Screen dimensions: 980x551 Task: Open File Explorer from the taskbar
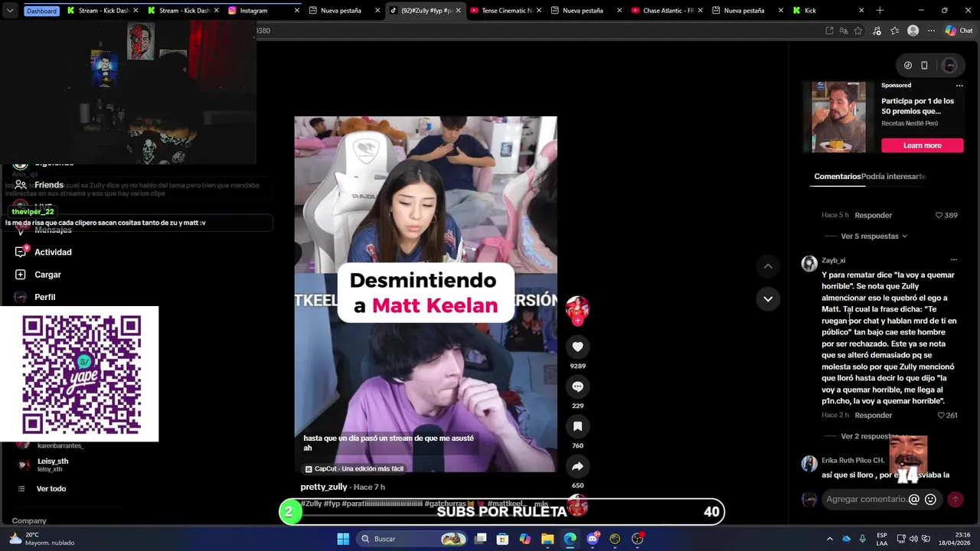[547, 539]
